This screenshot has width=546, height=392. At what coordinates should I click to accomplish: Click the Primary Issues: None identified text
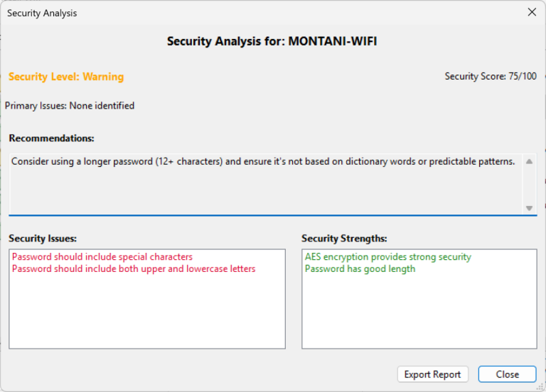coord(70,106)
